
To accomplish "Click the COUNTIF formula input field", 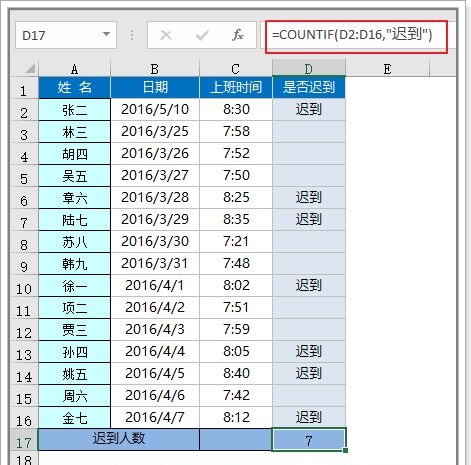I will [x=356, y=35].
